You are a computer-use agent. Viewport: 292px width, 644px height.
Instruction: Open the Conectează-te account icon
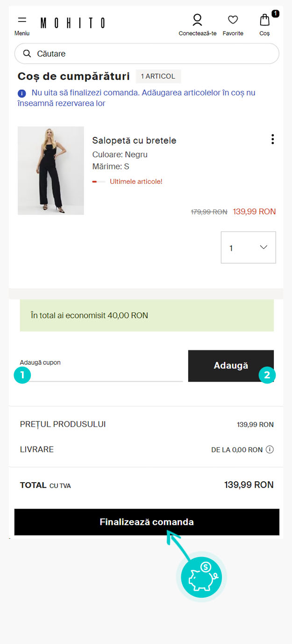point(197,20)
